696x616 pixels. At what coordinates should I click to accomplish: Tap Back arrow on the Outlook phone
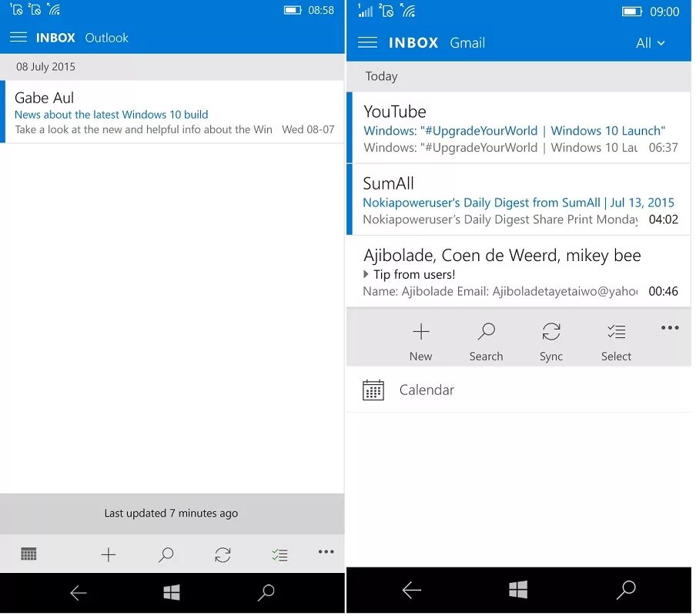click(79, 593)
